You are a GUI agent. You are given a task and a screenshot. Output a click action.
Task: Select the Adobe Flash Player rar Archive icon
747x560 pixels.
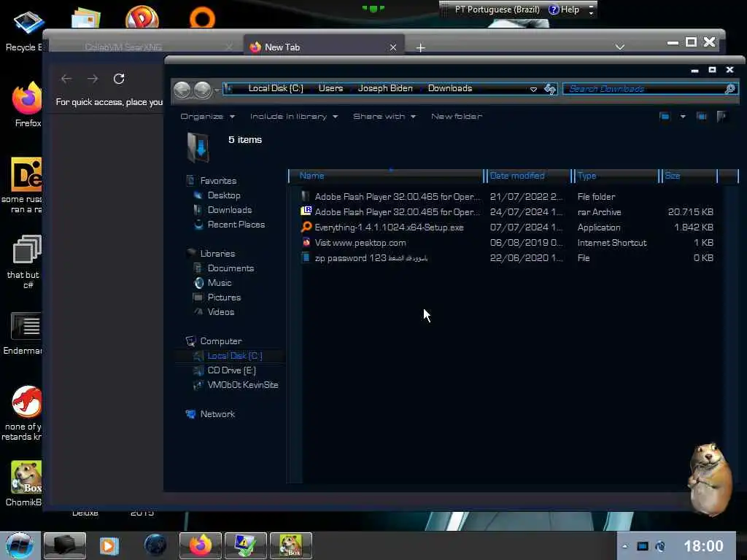pos(306,211)
